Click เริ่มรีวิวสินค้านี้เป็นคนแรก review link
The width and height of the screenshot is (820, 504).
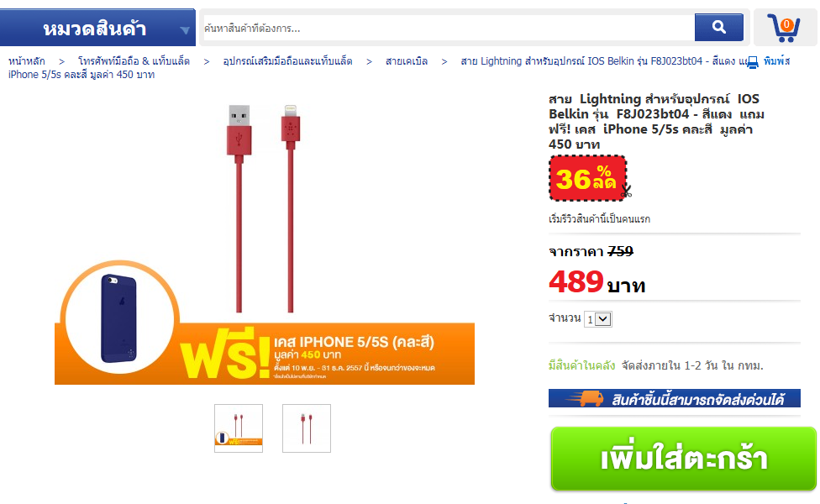[x=599, y=219]
